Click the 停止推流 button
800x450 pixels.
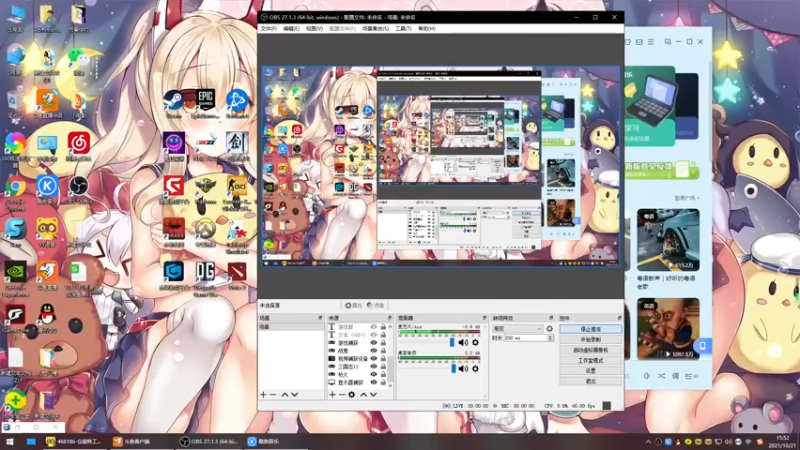pyautogui.click(x=591, y=329)
